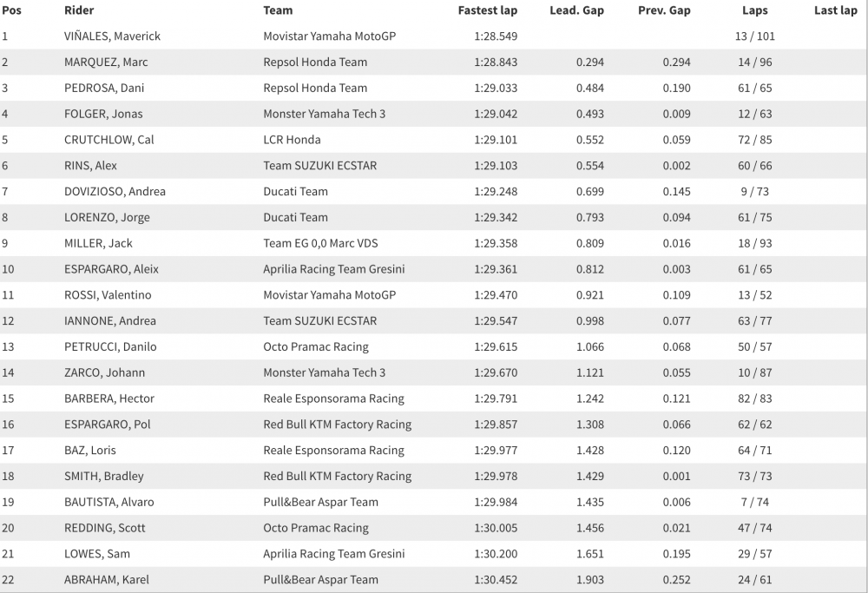Click CRUTCHLOW, Cal rider name
Viewport: 868px width, 593px height.
point(108,140)
